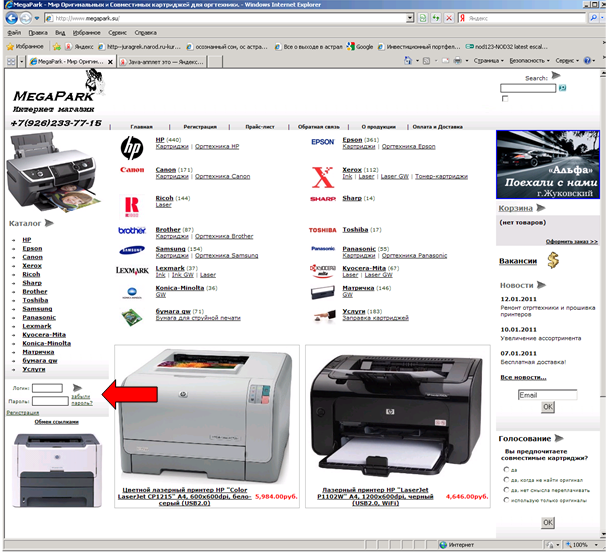Click the dollar sign Вакансии icon
This screenshot has height=553, width=609.
click(553, 260)
